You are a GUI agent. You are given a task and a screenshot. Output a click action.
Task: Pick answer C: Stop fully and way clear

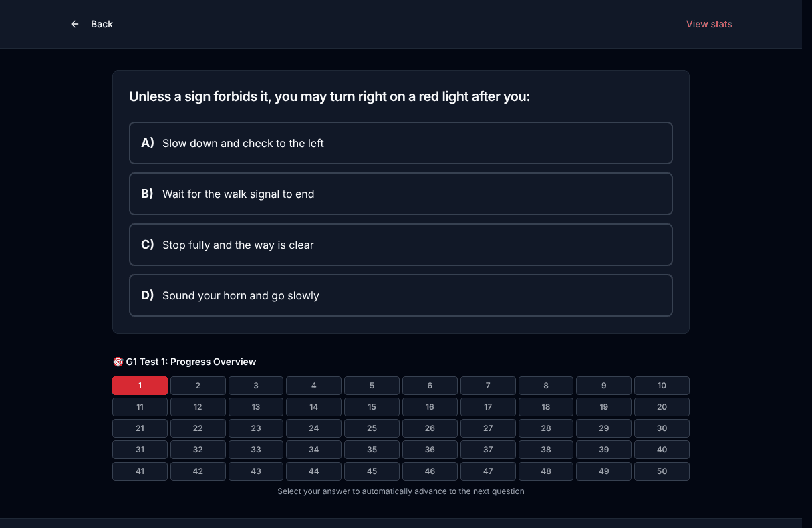pos(401,245)
